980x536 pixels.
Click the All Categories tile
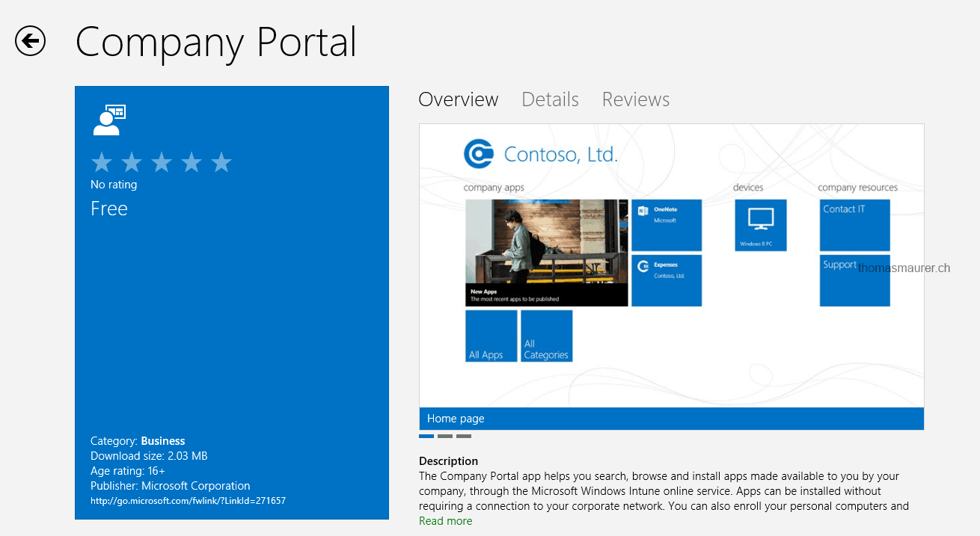(x=547, y=336)
